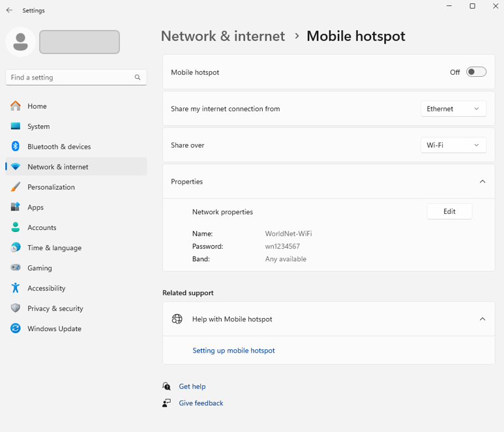Click the user profile avatar

(20, 42)
